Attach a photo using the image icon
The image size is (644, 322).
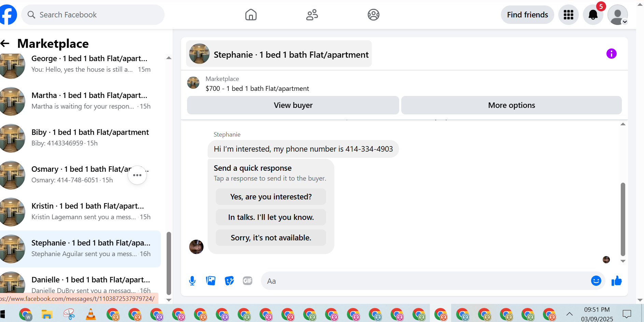pyautogui.click(x=211, y=281)
